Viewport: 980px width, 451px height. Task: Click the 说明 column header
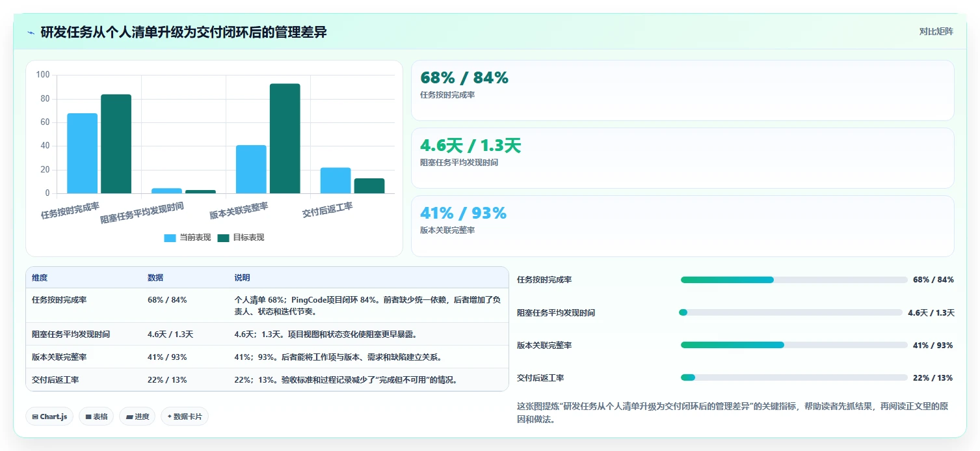point(242,278)
